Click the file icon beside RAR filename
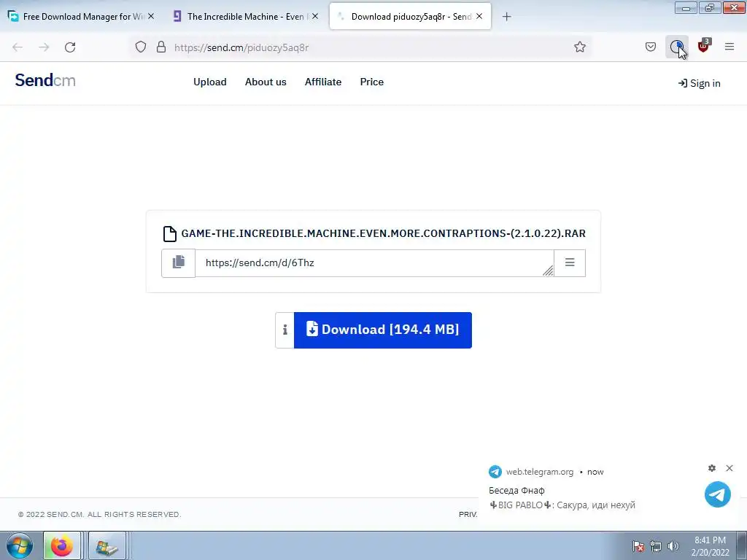This screenshot has width=747, height=560. coord(169,234)
